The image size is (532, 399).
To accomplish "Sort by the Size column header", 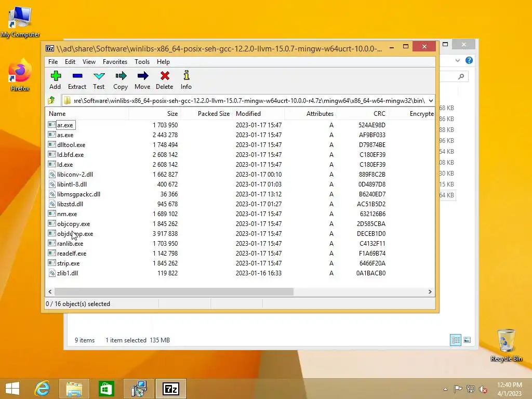I will point(154,114).
